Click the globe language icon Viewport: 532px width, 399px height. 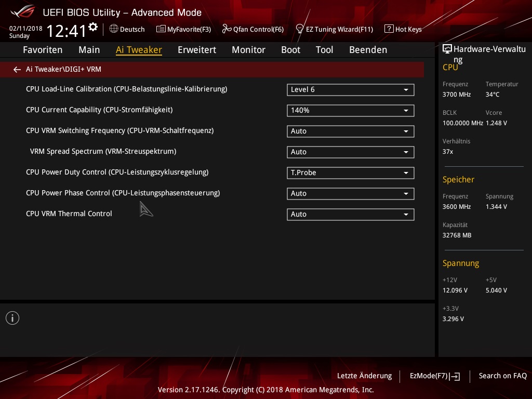[x=114, y=29]
